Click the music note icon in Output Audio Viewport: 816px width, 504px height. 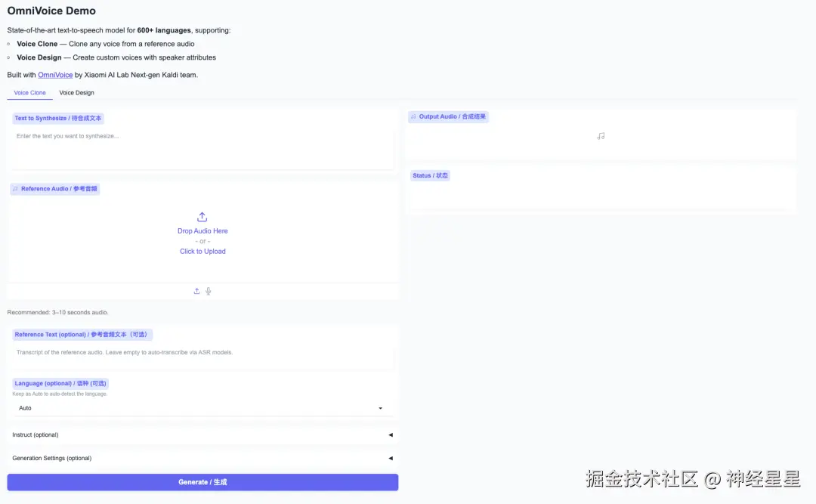pos(601,136)
